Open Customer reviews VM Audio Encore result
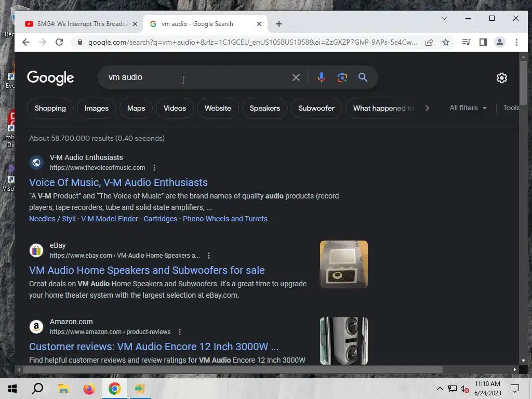The height and width of the screenshot is (399, 532). pos(154,347)
